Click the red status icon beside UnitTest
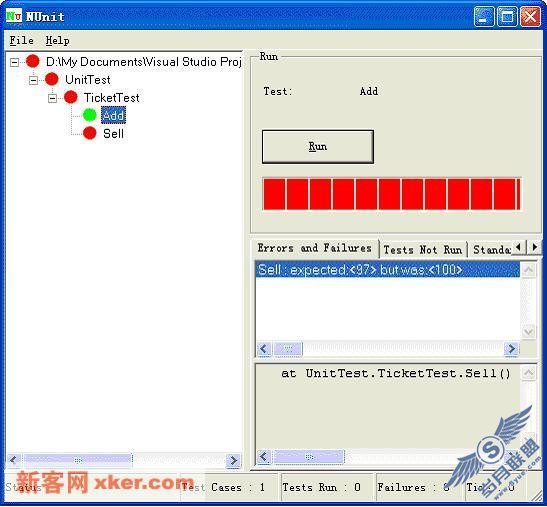The image size is (547, 507). point(52,79)
